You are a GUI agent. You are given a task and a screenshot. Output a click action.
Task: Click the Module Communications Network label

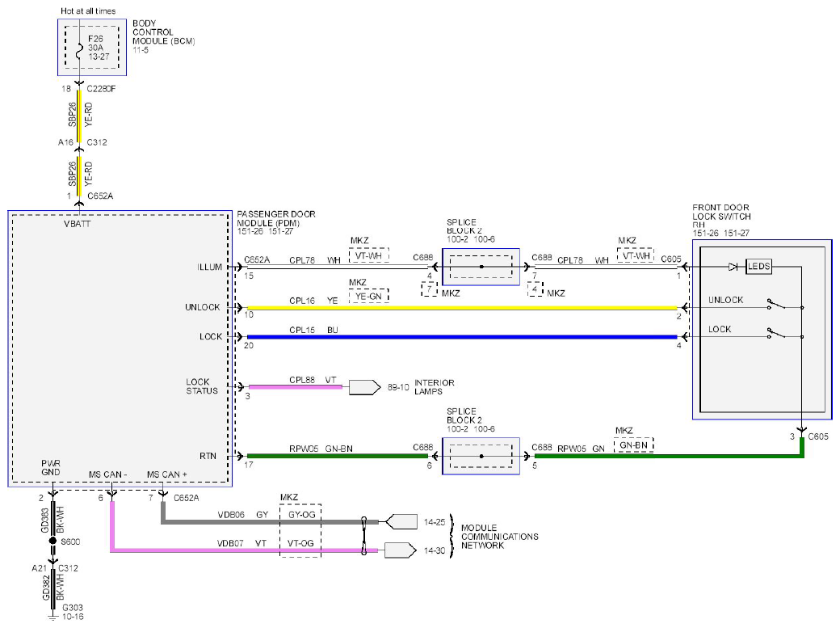499,537
